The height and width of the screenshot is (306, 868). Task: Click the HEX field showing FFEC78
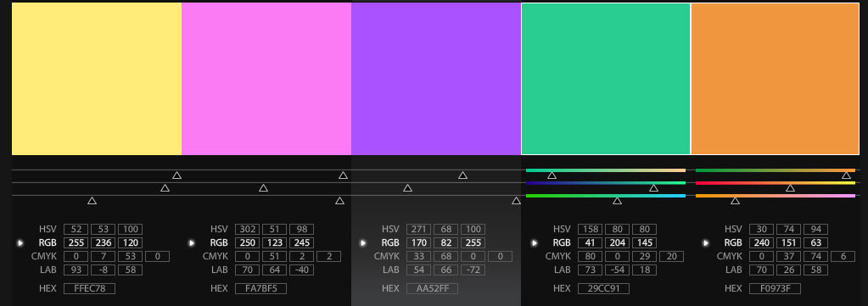[89, 288]
